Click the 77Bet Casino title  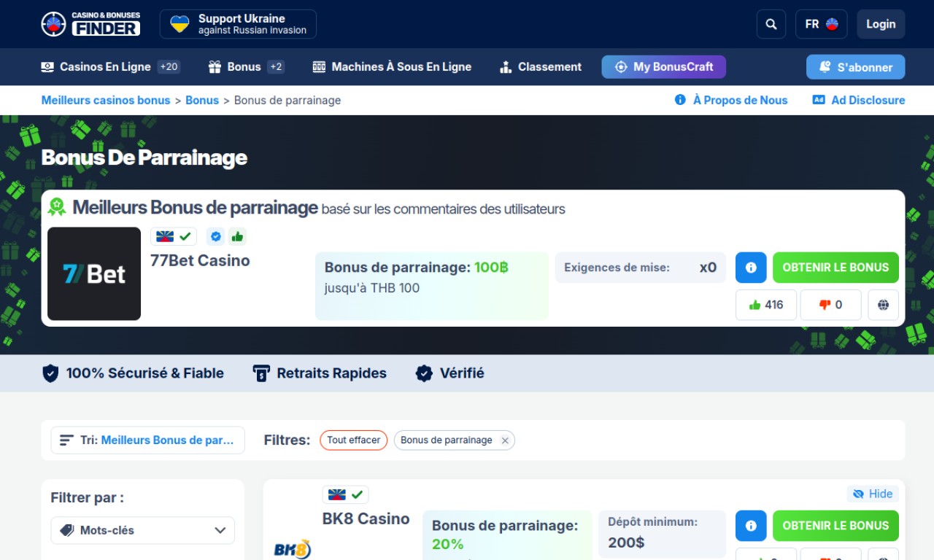point(200,261)
